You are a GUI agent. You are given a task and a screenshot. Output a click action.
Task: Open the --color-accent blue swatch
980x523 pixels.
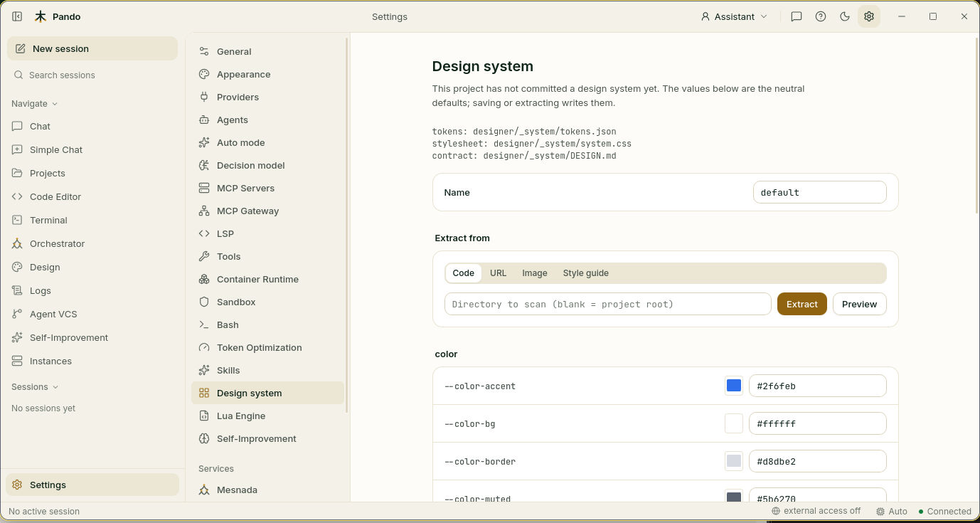(734, 386)
